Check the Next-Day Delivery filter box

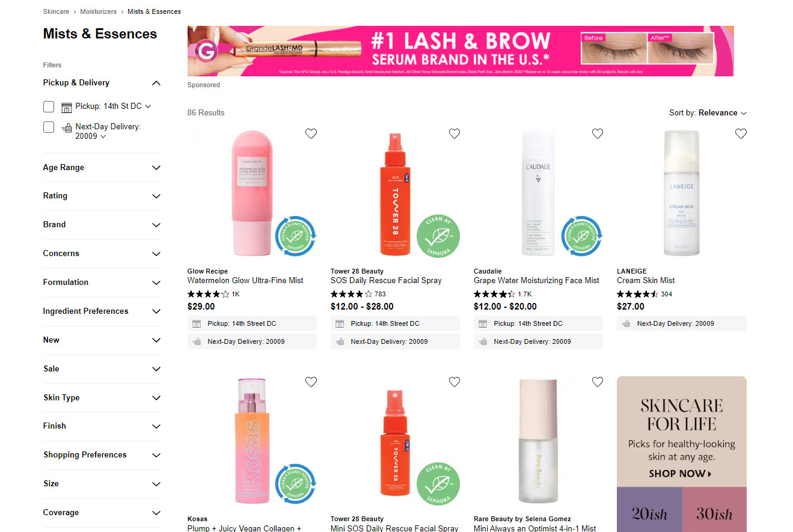point(49,127)
